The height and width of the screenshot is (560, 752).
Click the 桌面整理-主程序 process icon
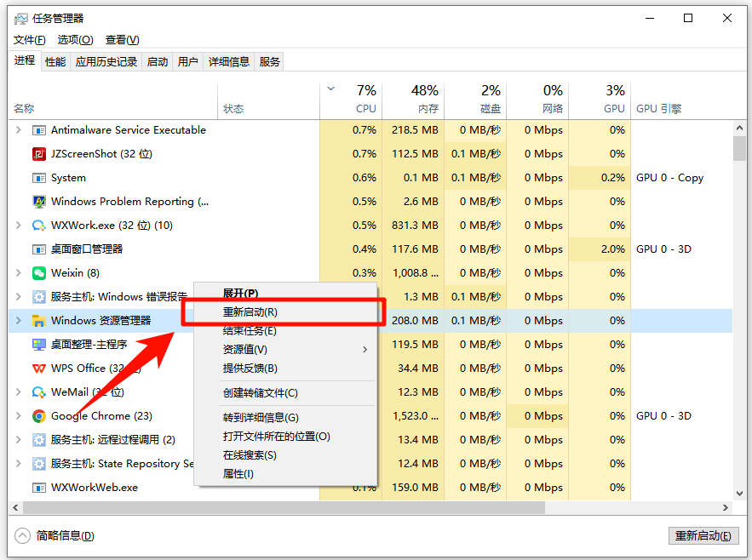pyautogui.click(x=38, y=345)
